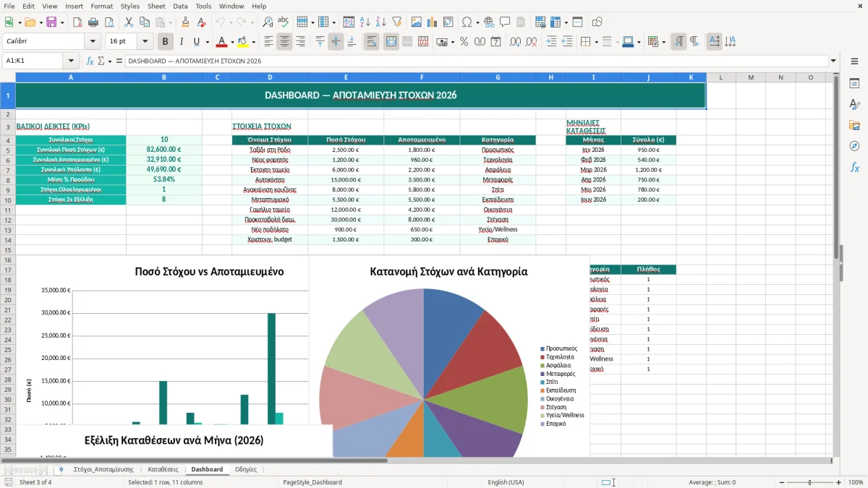The height and width of the screenshot is (488, 868).
Task: Click the AutoFilter funnel icon
Action: (x=397, y=22)
